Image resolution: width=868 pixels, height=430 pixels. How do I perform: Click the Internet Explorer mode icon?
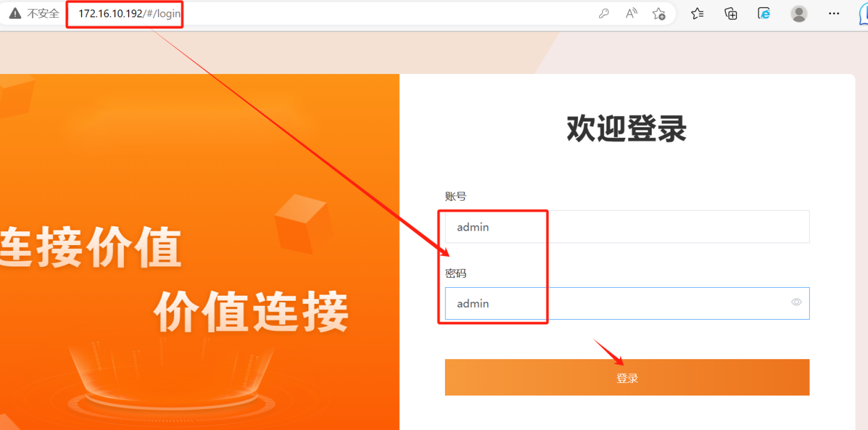764,13
